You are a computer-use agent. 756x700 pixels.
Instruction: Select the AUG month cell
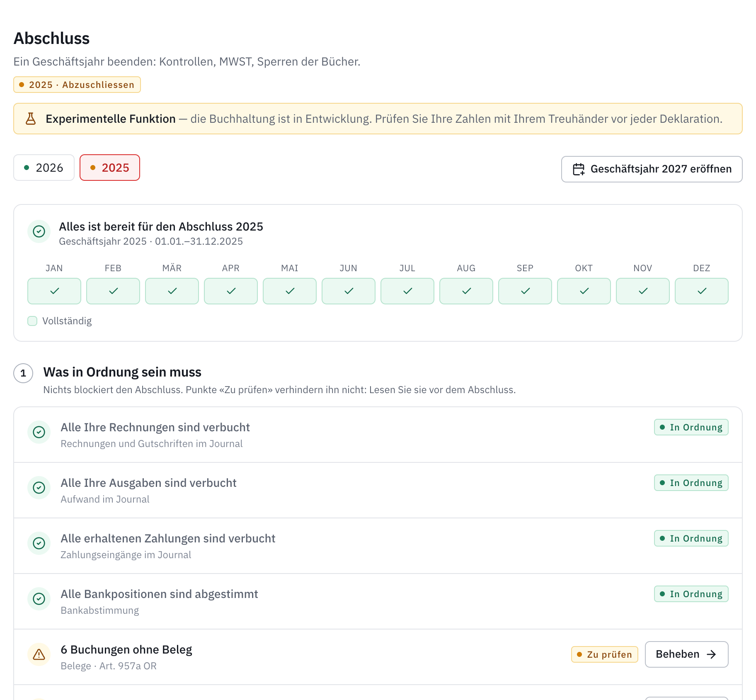click(x=466, y=291)
